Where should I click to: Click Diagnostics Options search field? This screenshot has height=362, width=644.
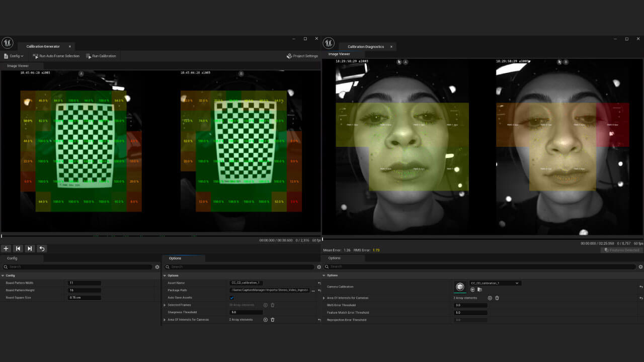click(479, 266)
